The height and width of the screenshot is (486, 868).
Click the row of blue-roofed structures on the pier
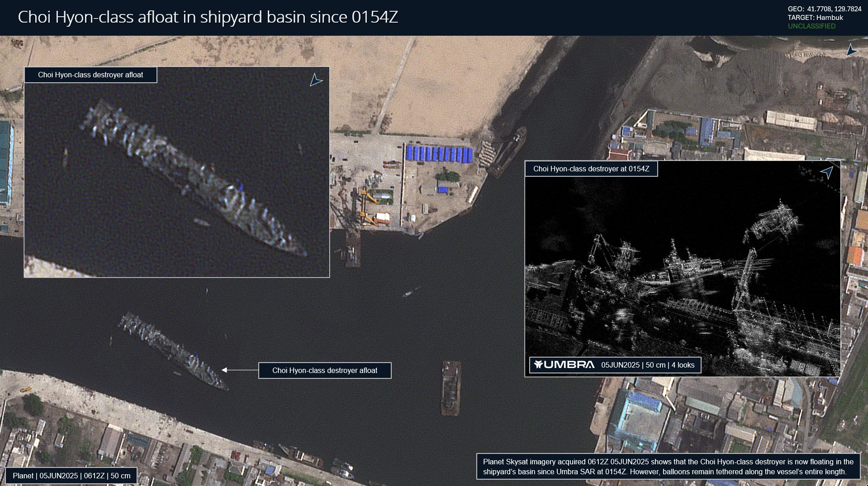pyautogui.click(x=439, y=154)
